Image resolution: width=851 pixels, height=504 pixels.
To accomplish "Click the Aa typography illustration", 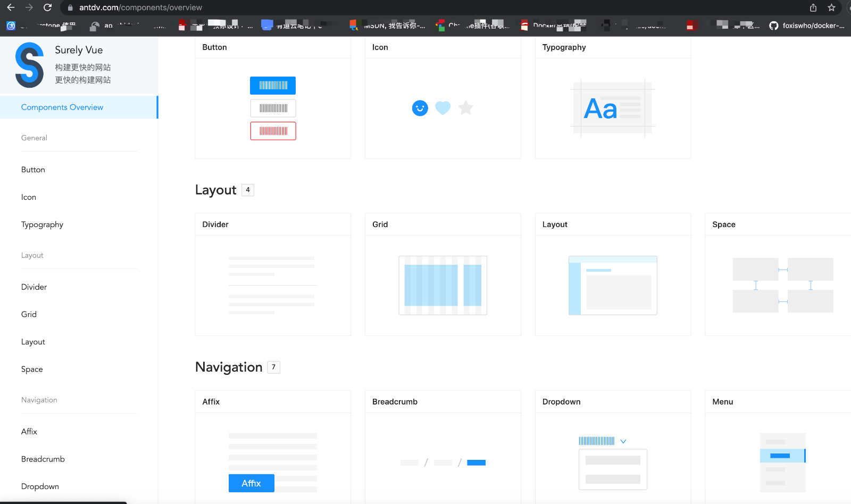I will [613, 108].
